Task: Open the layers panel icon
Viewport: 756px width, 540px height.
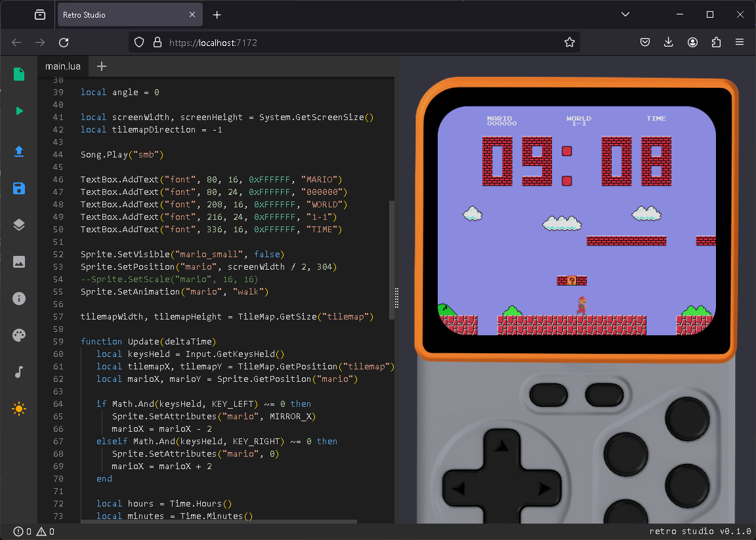Action: [19, 225]
